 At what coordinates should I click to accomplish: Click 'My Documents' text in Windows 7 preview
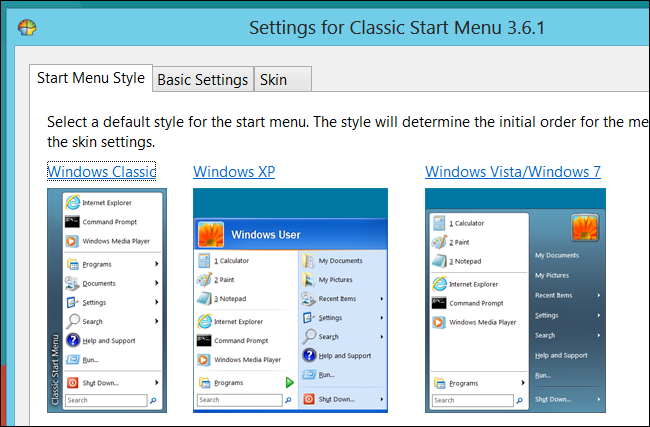tap(557, 255)
